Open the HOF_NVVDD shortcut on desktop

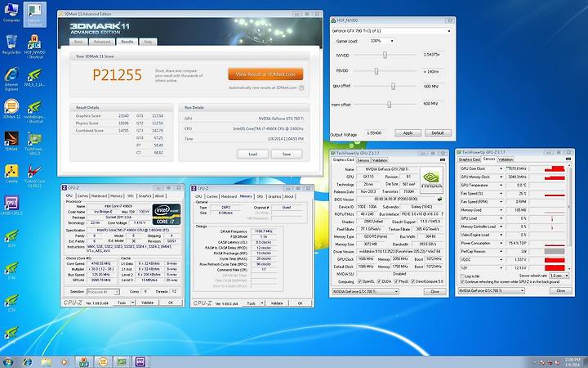[34, 47]
